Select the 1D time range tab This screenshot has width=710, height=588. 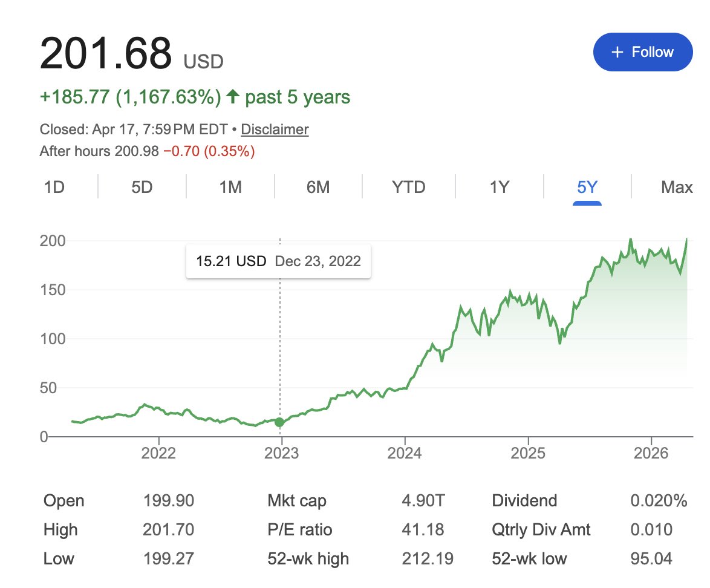54,188
